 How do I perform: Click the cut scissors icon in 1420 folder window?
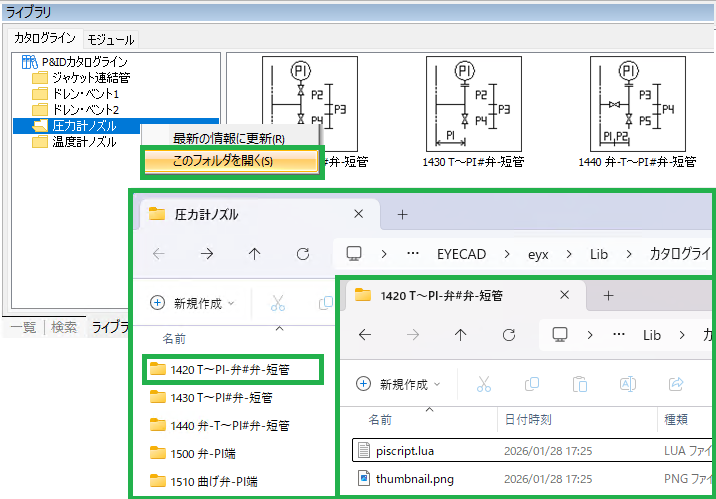coord(484,384)
